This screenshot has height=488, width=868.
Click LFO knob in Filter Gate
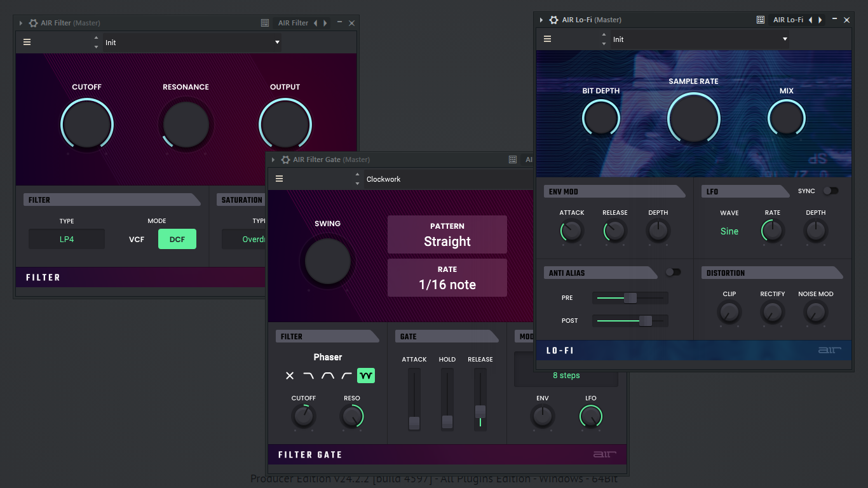(591, 417)
